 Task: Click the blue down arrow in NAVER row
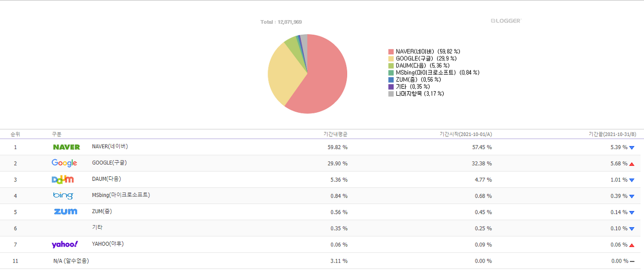tap(632, 148)
